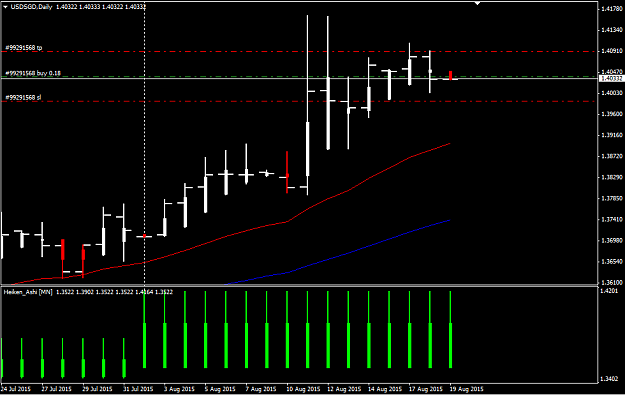
Task: Click the 19 Aug 2015 date label
Action: click(466, 389)
